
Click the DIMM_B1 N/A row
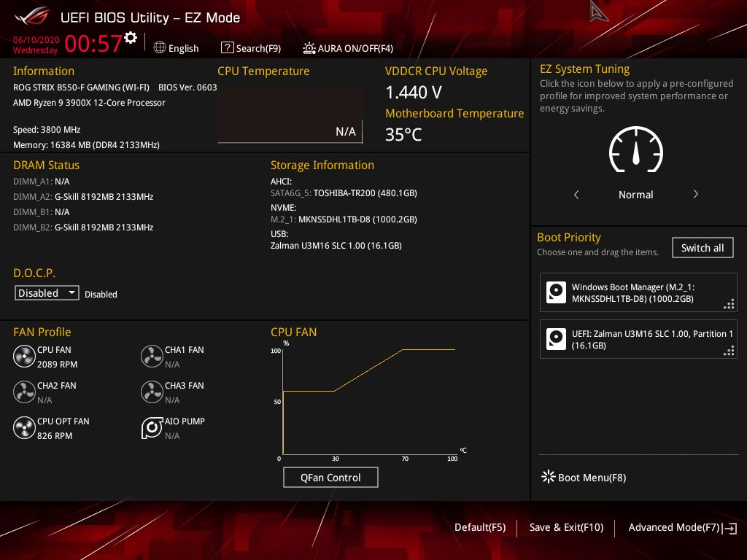pos(42,212)
